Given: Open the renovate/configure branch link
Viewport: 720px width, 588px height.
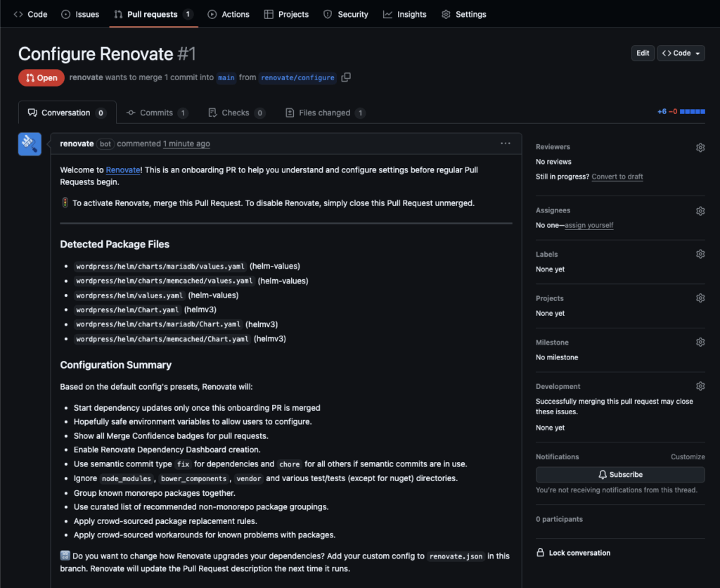Looking at the screenshot, I should tap(297, 77).
